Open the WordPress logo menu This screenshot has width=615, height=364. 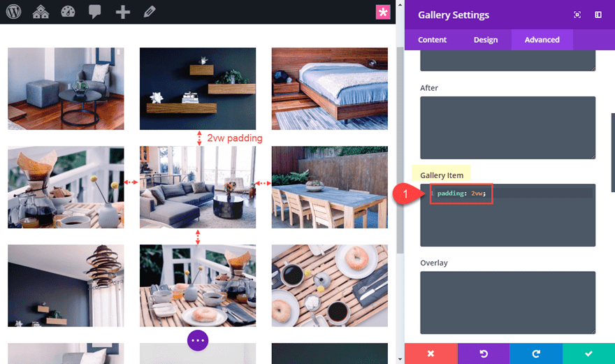click(x=14, y=12)
